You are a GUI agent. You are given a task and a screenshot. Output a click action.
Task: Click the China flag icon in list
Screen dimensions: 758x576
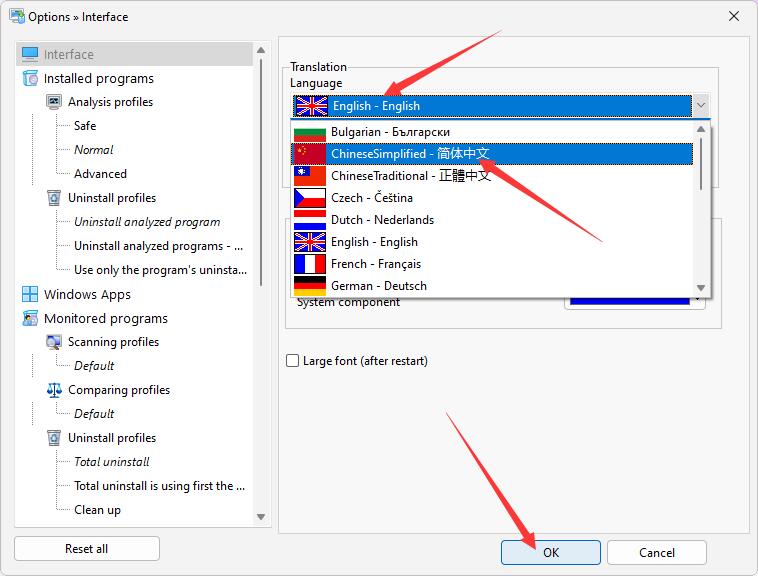pyautogui.click(x=310, y=154)
